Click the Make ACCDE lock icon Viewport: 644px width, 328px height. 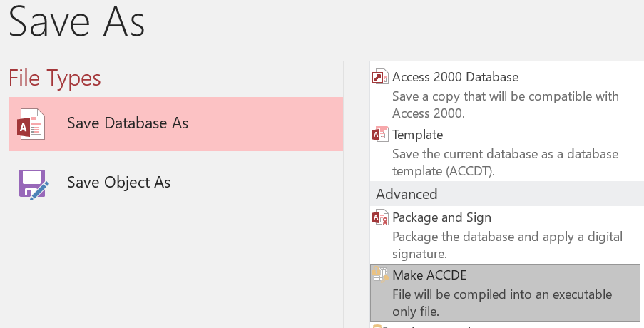[x=380, y=275]
